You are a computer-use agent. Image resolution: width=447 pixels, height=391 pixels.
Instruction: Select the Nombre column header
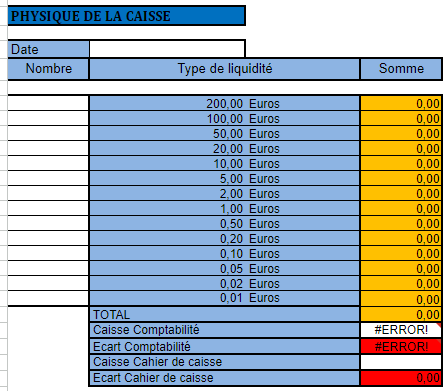pos(48,69)
